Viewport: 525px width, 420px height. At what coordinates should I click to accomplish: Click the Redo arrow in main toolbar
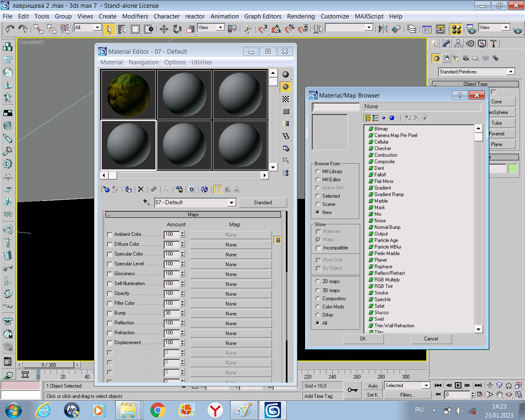point(23,29)
